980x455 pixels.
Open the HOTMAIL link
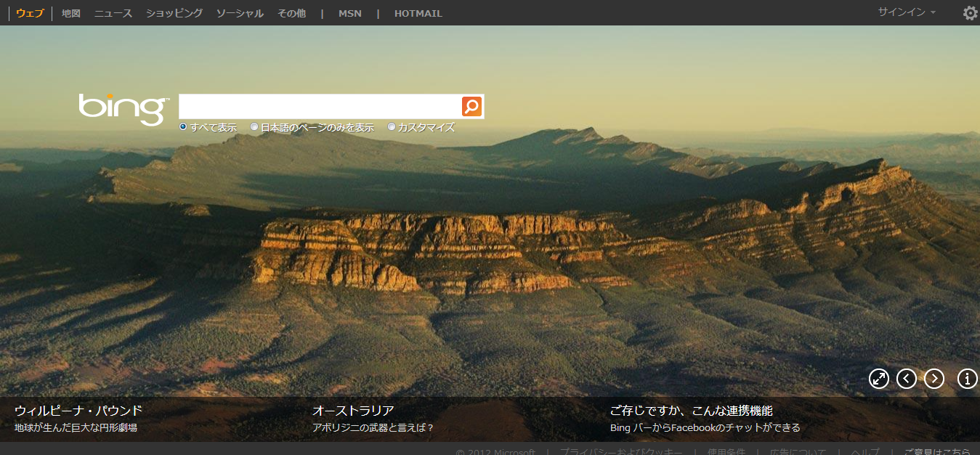coord(418,13)
